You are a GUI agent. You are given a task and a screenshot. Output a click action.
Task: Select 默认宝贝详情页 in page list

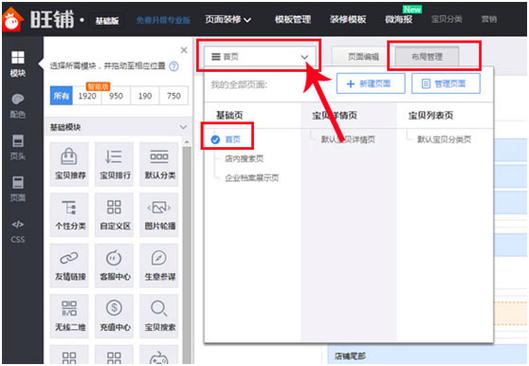click(348, 139)
